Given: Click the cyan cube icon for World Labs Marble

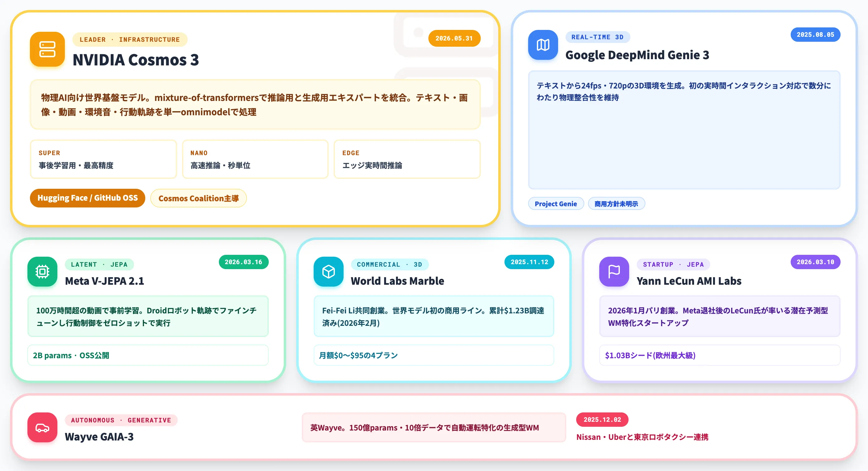Looking at the screenshot, I should click(x=329, y=271).
